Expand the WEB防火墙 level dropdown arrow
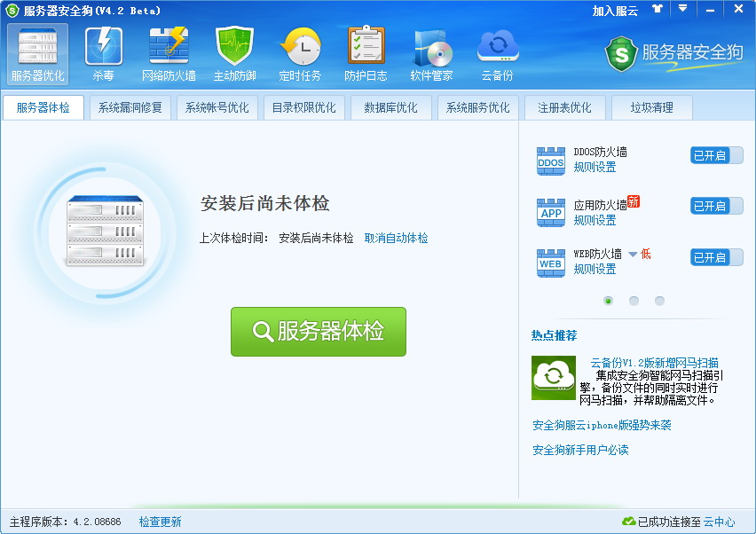The image size is (756, 534). tap(633, 255)
